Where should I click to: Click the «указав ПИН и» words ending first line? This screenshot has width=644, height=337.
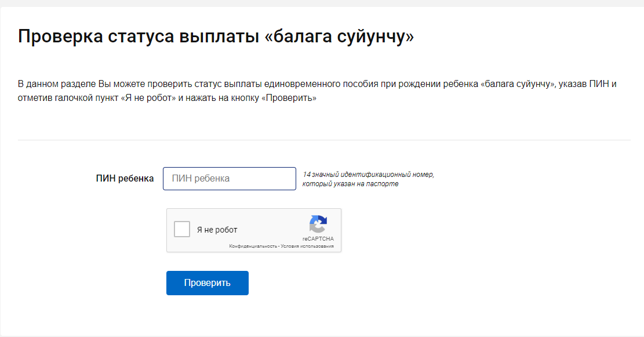click(587, 84)
